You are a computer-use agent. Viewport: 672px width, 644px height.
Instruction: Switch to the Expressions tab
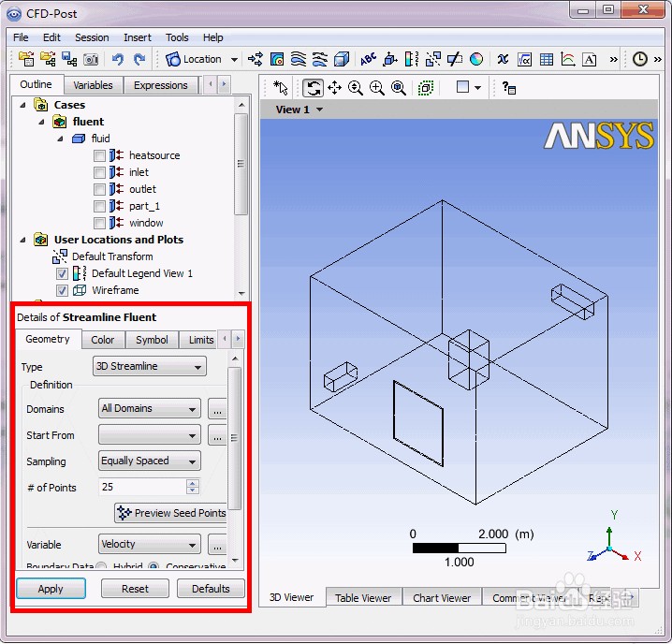(161, 85)
